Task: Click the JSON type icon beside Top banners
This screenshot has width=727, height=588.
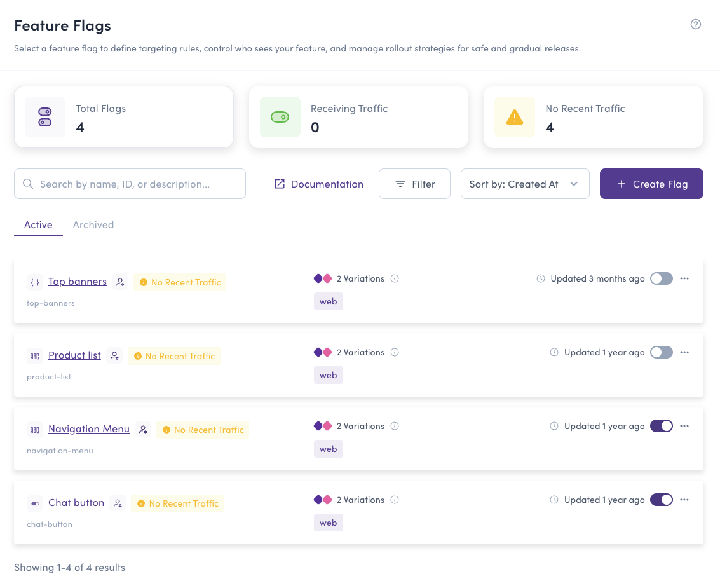Action: click(x=35, y=282)
